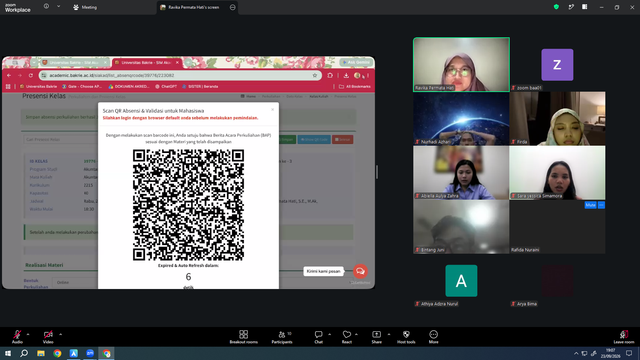Open the Zoom icon in the taskbar
640x360 pixels.
click(90, 353)
